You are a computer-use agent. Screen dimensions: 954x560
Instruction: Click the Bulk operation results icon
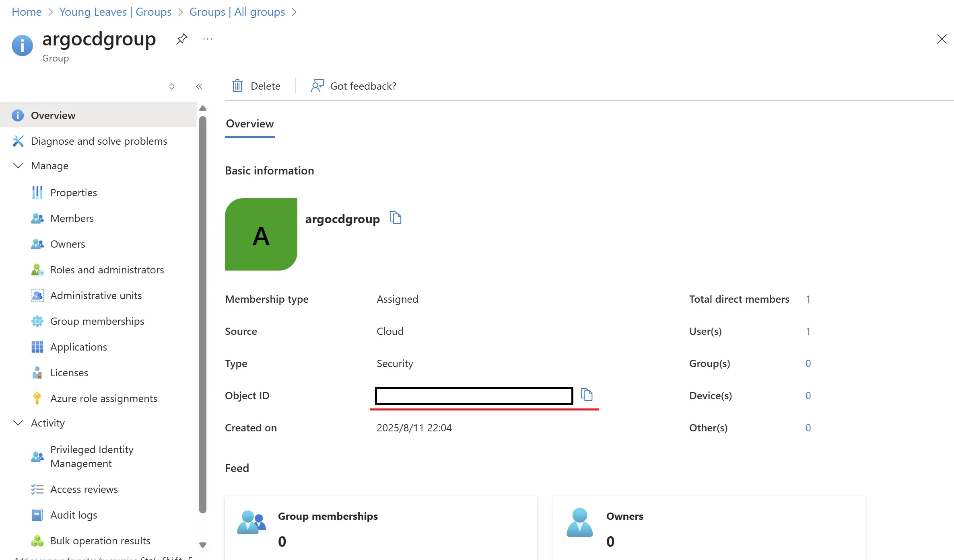pos(37,541)
